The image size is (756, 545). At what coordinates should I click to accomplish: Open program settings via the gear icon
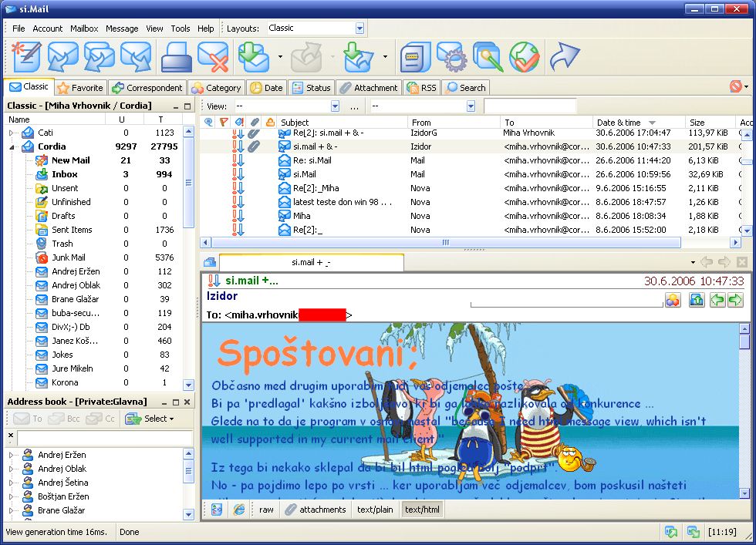pos(451,56)
